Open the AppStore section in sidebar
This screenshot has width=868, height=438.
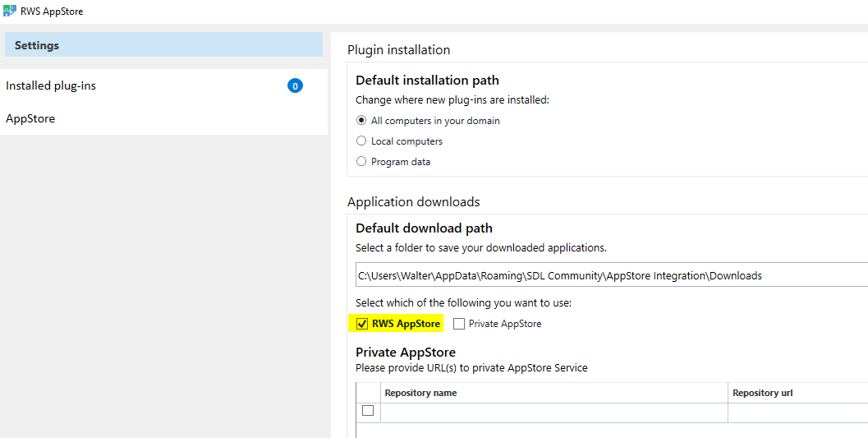pos(30,118)
